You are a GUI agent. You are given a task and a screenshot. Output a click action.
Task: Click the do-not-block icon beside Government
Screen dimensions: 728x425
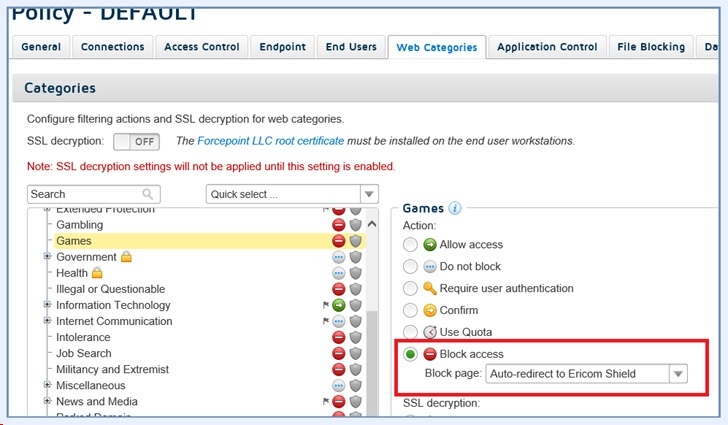[x=339, y=257]
